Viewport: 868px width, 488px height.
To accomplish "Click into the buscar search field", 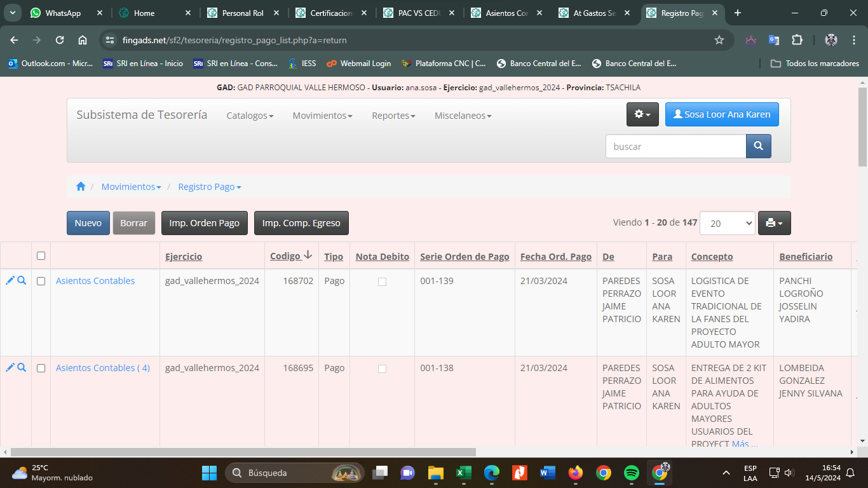I will [x=675, y=146].
